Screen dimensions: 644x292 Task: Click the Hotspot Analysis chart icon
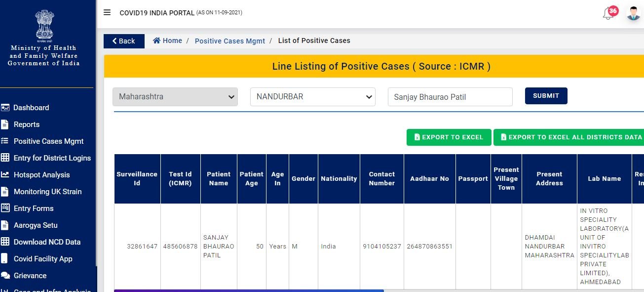[x=5, y=175]
